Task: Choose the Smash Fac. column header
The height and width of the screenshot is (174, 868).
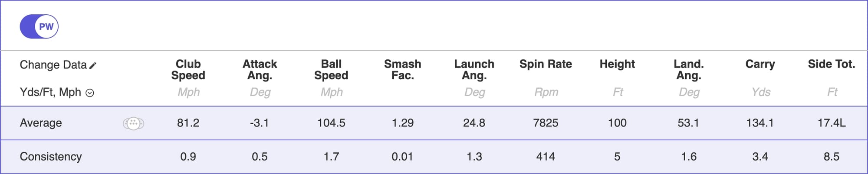Action: tap(402, 70)
